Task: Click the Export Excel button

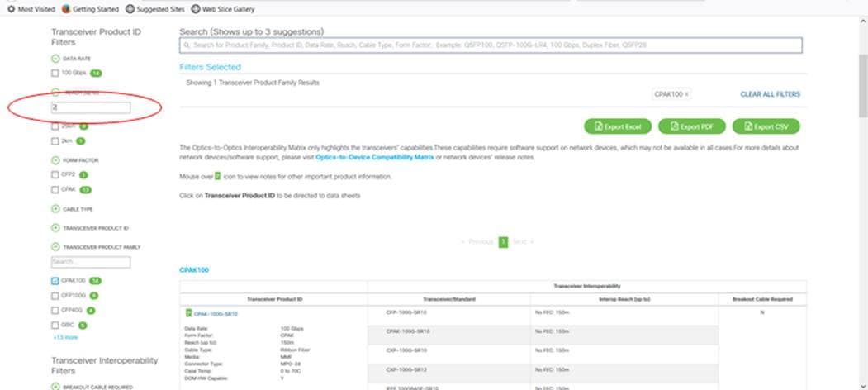Action: [618, 127]
